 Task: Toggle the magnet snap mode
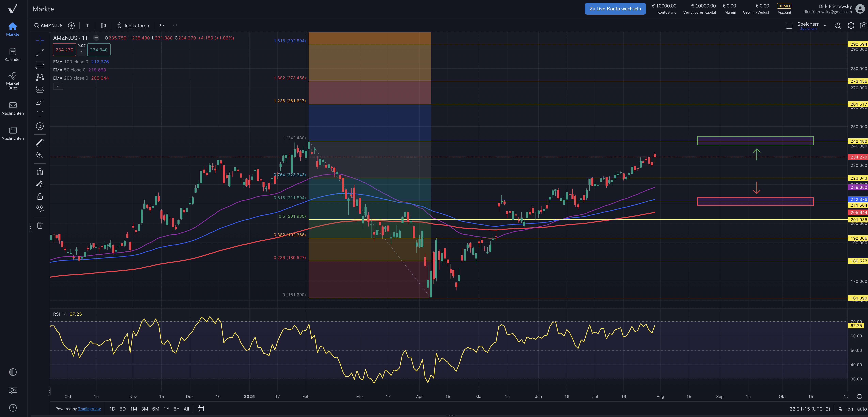pos(40,172)
